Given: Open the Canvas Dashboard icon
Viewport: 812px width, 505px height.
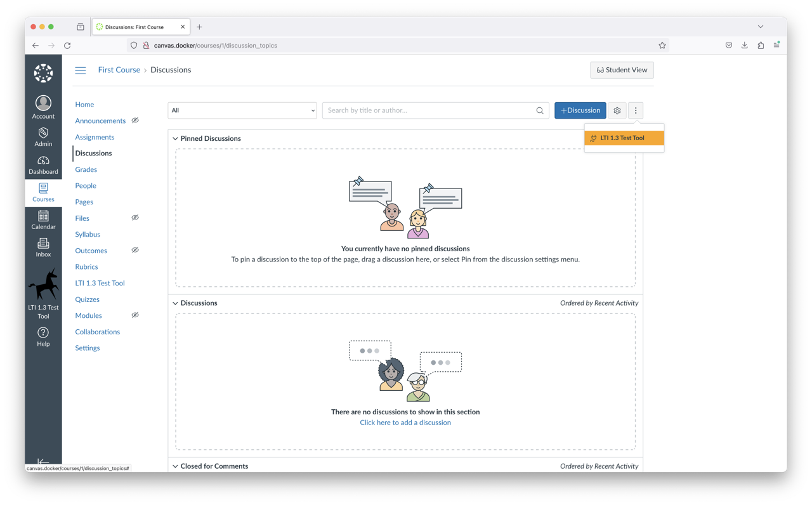Looking at the screenshot, I should point(43,161).
